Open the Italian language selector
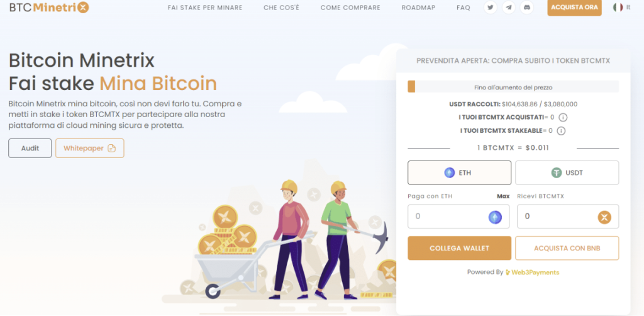Screen dimensions: 644x316 click(x=621, y=8)
